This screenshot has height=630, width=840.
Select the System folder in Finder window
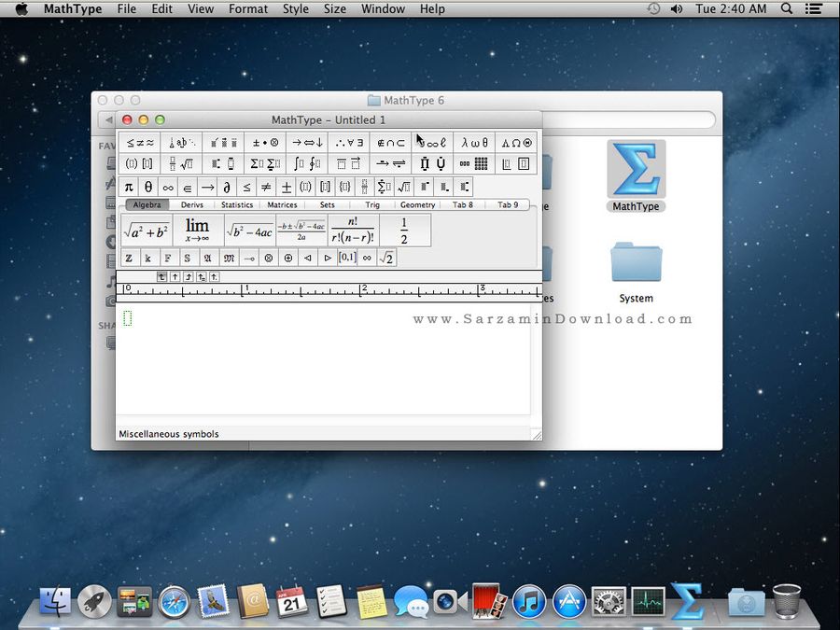[x=636, y=273]
